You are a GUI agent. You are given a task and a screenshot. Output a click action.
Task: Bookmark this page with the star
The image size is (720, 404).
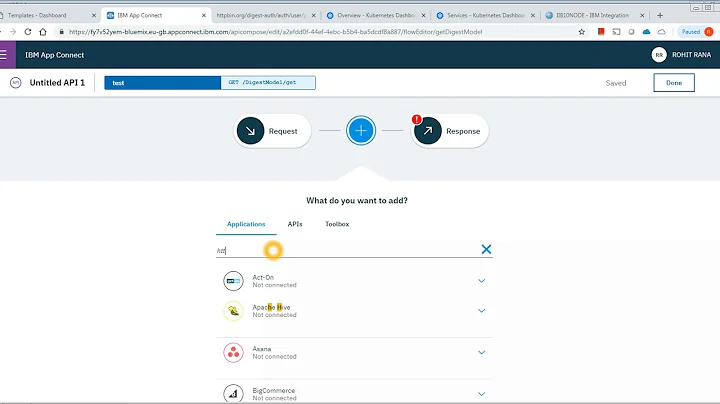[582, 32]
